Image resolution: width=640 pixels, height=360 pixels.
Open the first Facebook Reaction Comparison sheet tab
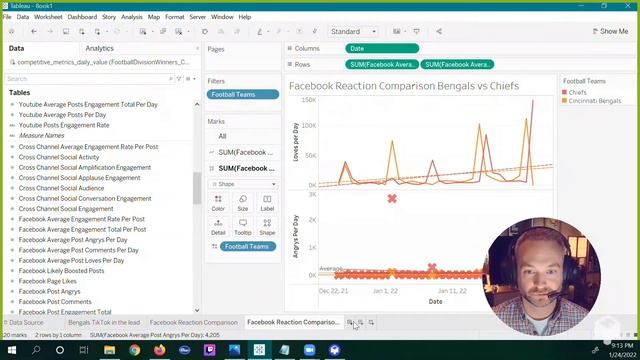tap(193, 322)
